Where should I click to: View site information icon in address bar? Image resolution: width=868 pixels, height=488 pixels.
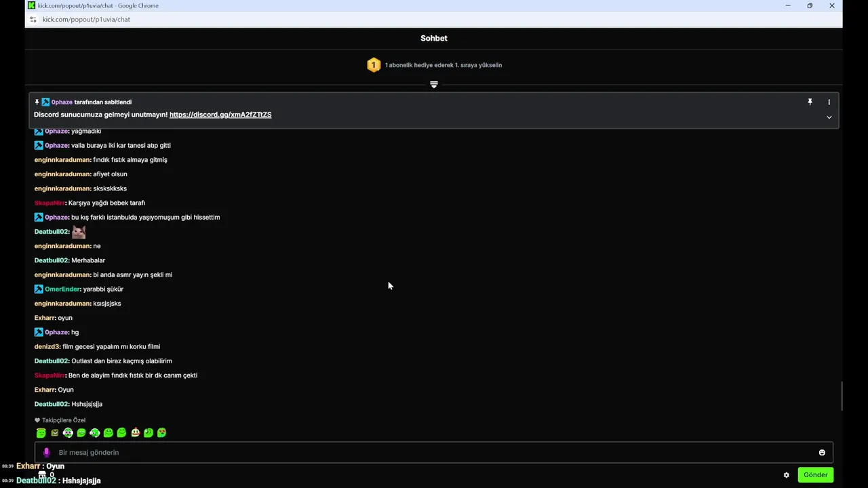pos(33,20)
